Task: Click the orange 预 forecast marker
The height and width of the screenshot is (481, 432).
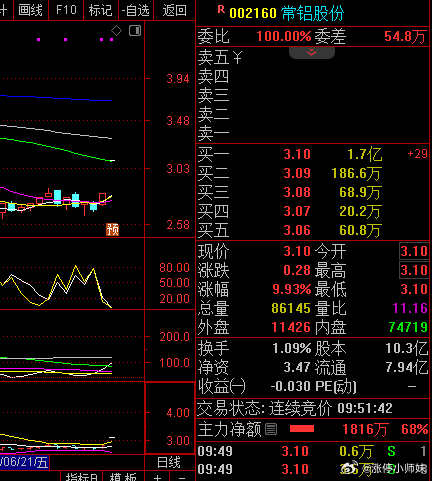Action: [x=113, y=229]
